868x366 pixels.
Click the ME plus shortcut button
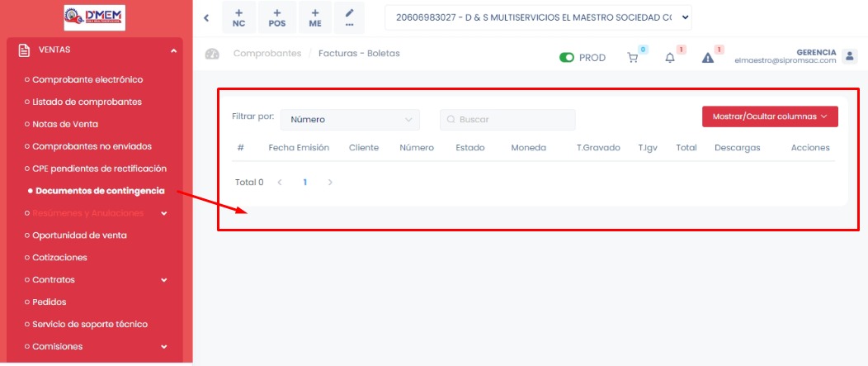(315, 17)
